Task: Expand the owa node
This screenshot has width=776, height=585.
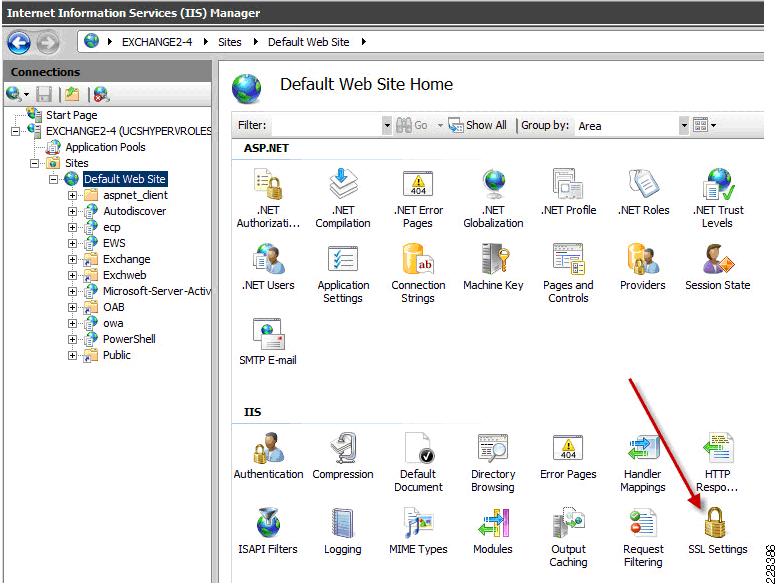Action: tap(72, 324)
